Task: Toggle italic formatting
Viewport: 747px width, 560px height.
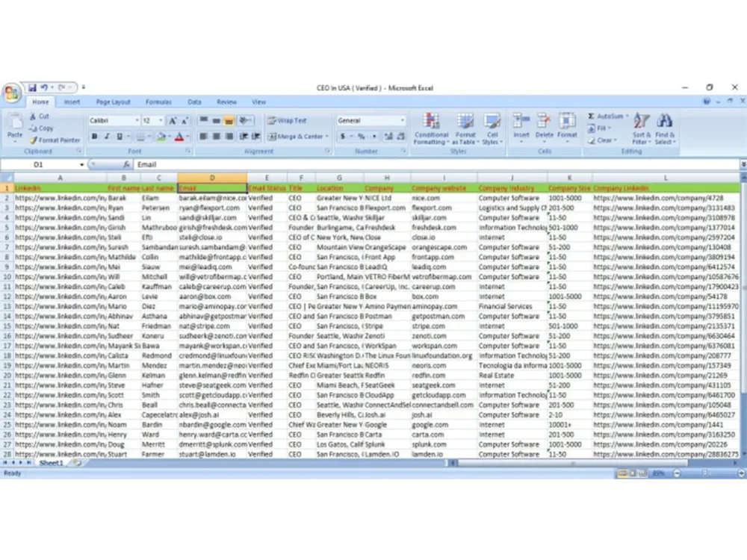Action: point(107,137)
